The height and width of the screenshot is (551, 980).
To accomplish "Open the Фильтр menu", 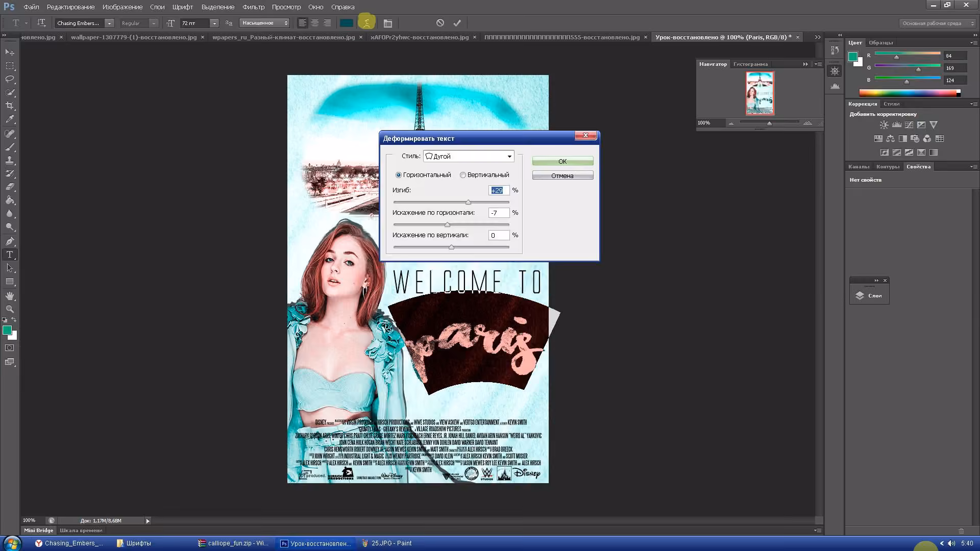I will pos(254,7).
